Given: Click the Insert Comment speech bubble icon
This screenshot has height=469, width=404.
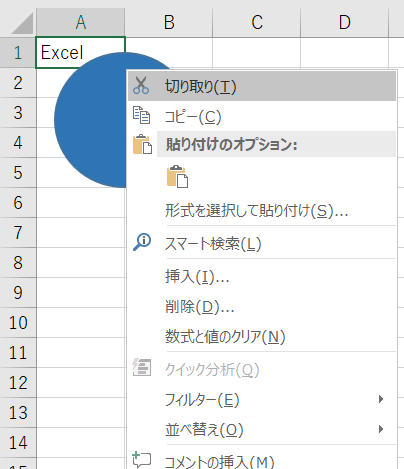Looking at the screenshot, I should [142, 459].
